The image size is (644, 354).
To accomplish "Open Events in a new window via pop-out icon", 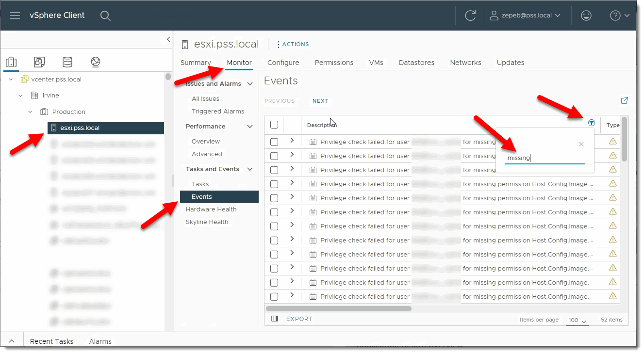I will coord(624,100).
